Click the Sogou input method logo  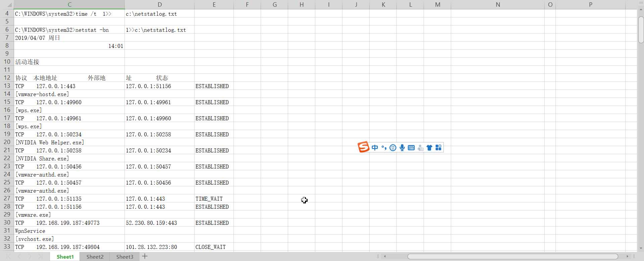[x=364, y=147]
